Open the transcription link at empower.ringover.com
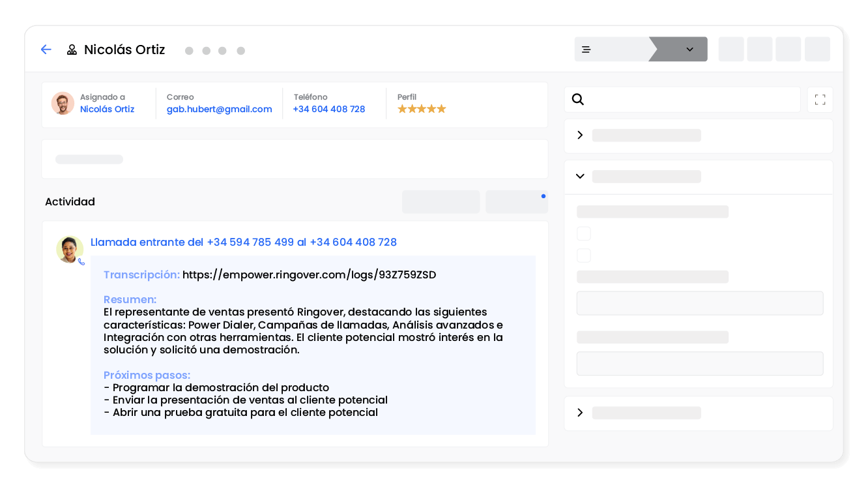Viewport: 868px width, 487px height. 309,274
